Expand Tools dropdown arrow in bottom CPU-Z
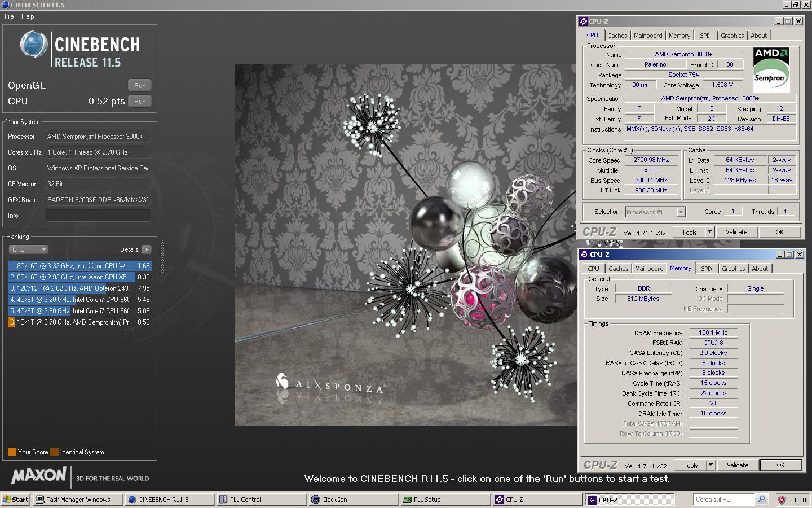This screenshot has height=508, width=812. click(x=711, y=466)
